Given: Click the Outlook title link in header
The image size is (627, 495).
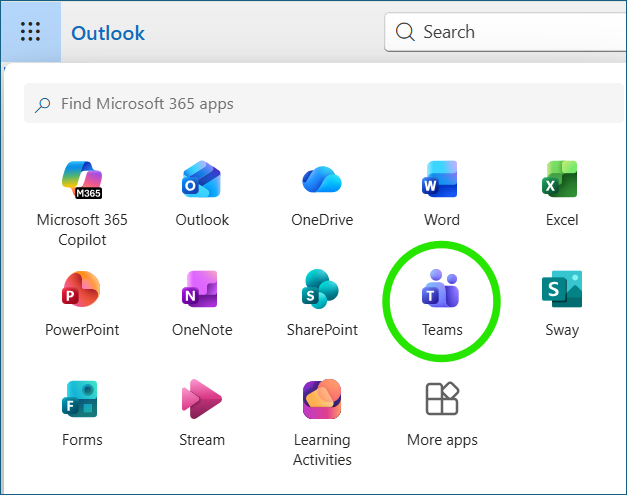Looking at the screenshot, I should 108,33.
